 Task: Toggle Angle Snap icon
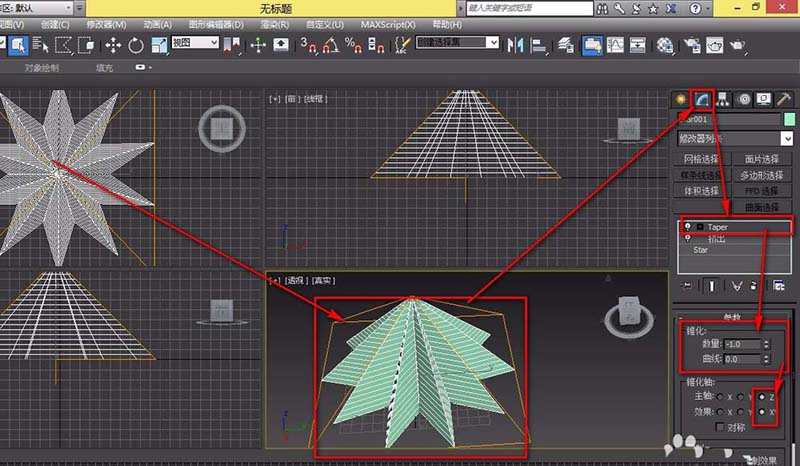(330, 45)
